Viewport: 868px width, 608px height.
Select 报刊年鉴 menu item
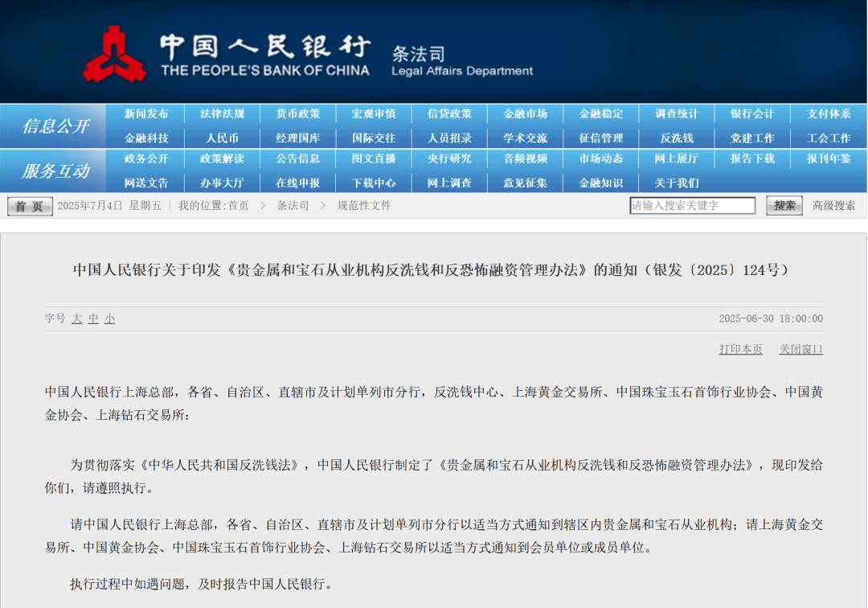click(829, 159)
